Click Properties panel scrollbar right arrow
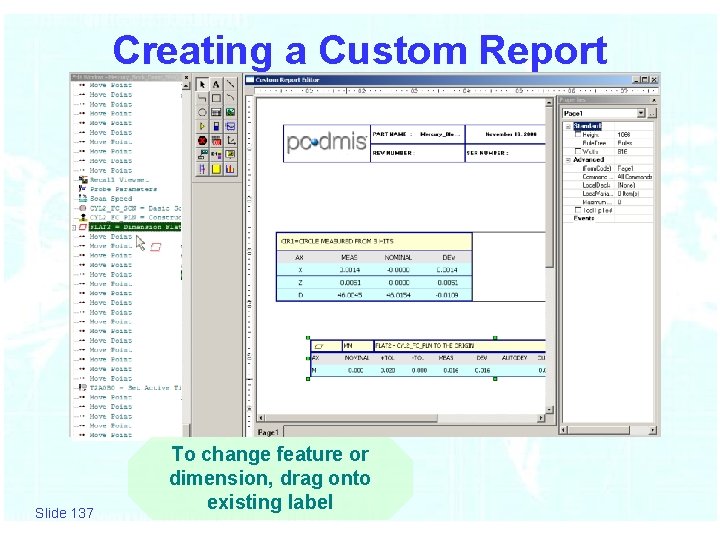This screenshot has width=720, height=540. [652, 430]
